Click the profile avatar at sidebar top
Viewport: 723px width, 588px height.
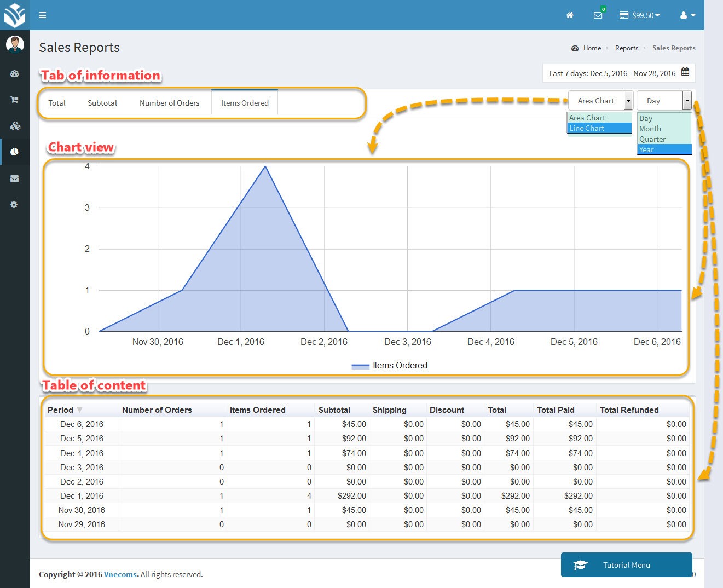point(15,44)
